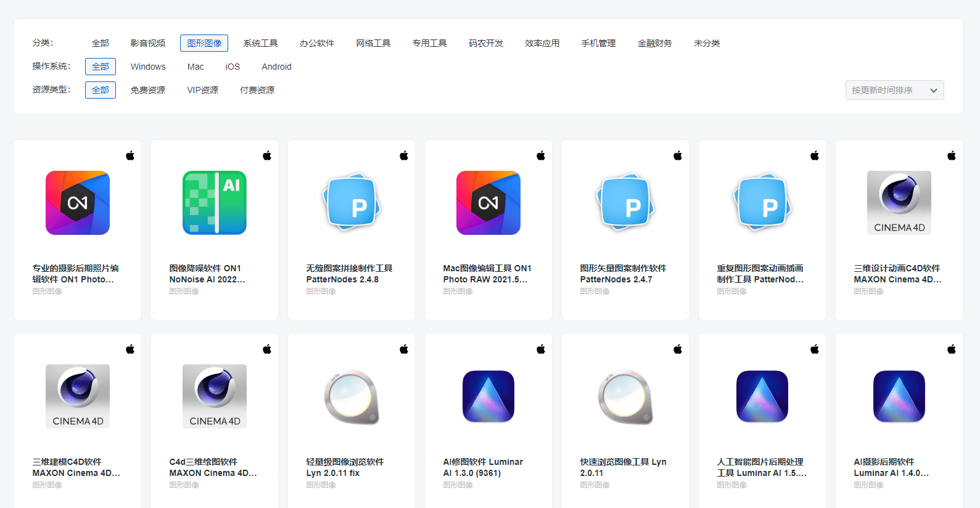The image size is (980, 508).
Task: Open the 按更新时间排序 sort dropdown
Action: tap(894, 90)
